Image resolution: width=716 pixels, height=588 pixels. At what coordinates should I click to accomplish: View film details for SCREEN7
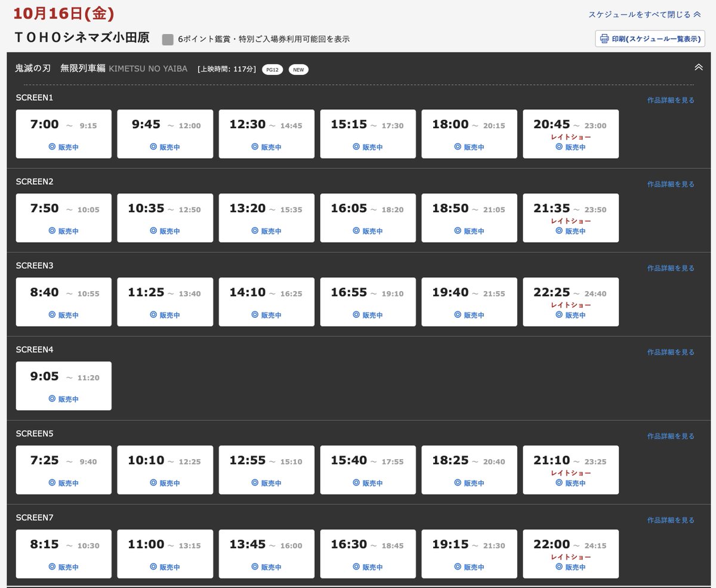[x=671, y=521]
